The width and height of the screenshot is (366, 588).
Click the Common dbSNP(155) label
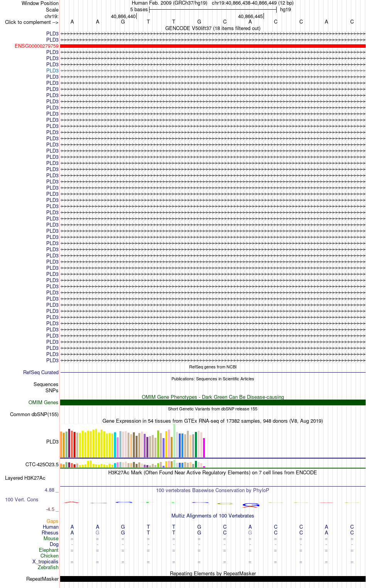pos(34,414)
